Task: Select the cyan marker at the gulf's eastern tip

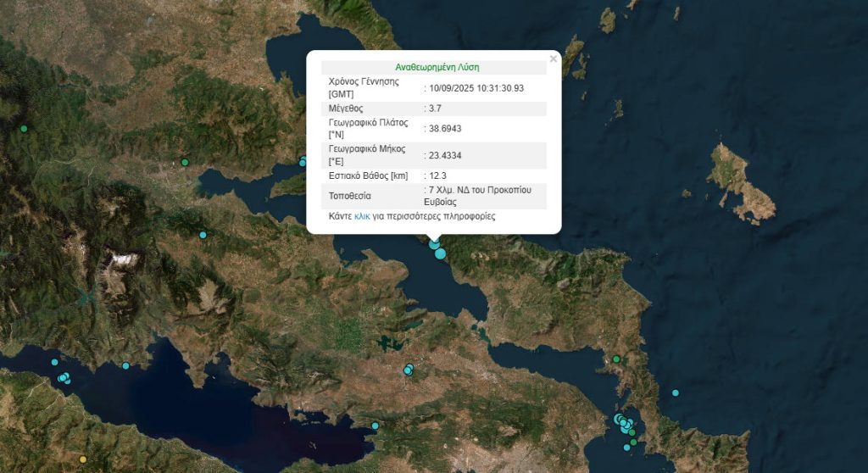Action: (x=375, y=426)
